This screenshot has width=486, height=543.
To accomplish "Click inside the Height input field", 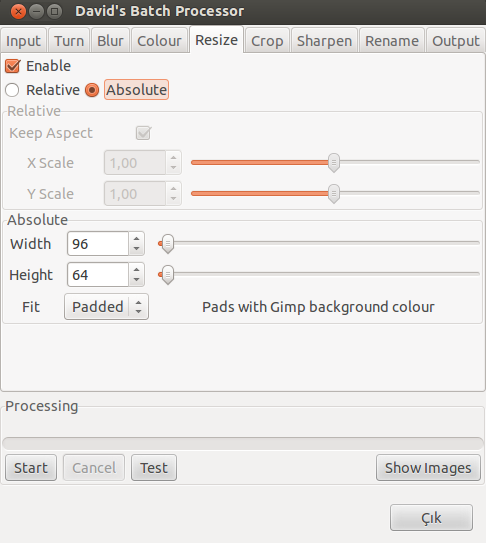I will point(98,275).
